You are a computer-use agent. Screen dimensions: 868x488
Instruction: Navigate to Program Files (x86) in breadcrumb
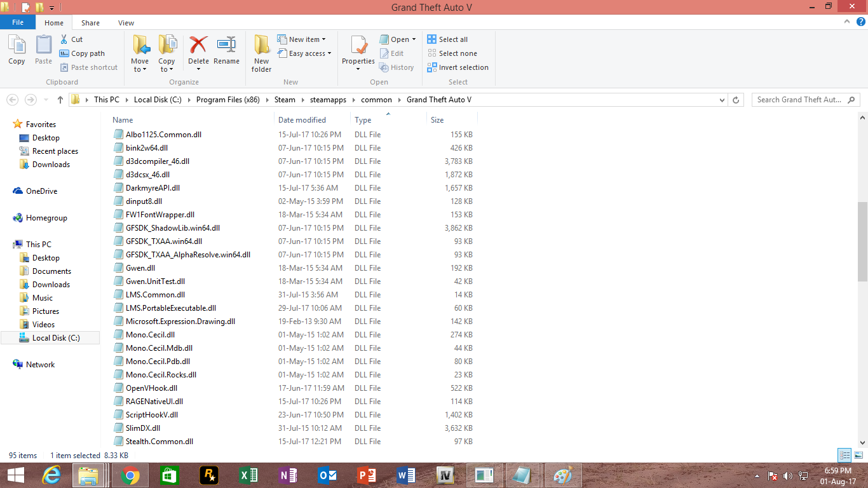(x=227, y=100)
